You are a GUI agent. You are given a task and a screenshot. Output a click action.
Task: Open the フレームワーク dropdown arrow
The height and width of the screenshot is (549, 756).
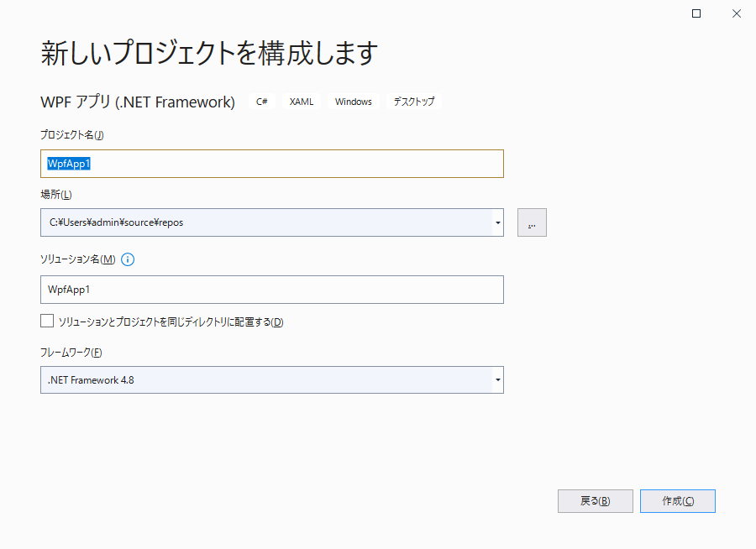click(x=497, y=380)
